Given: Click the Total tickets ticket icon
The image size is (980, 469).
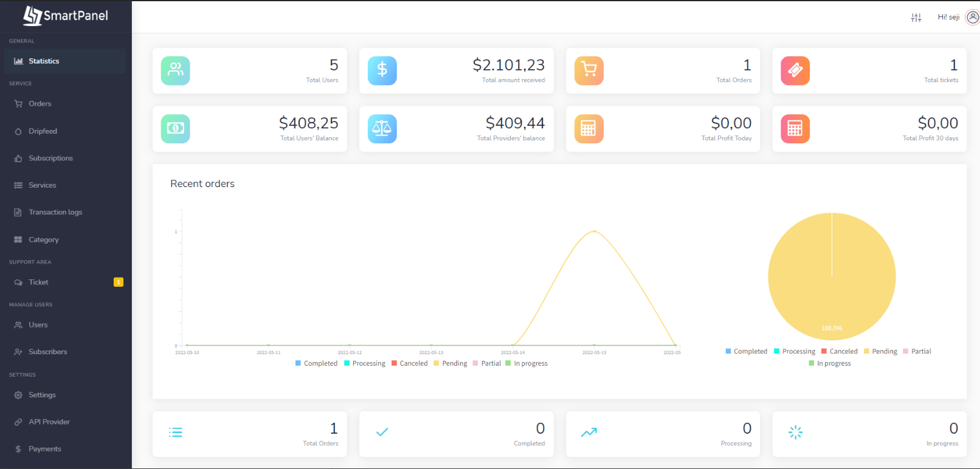Looking at the screenshot, I should [795, 70].
